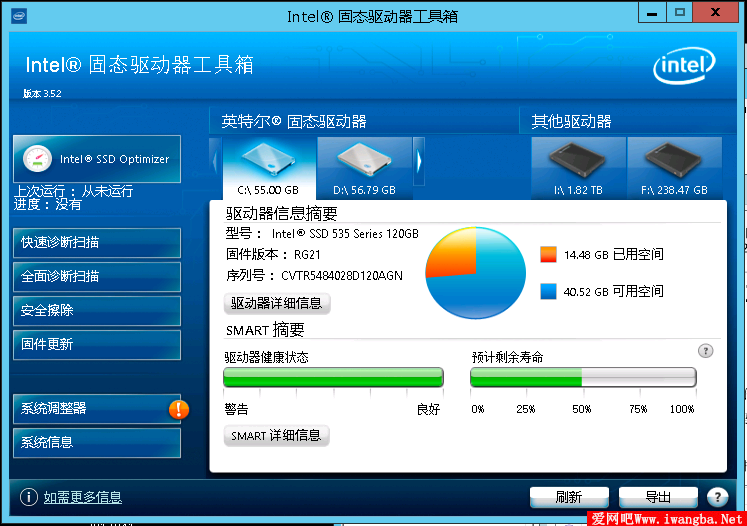The image size is (747, 526).
Task: Open SMART 详细信息 details
Action: pyautogui.click(x=276, y=435)
